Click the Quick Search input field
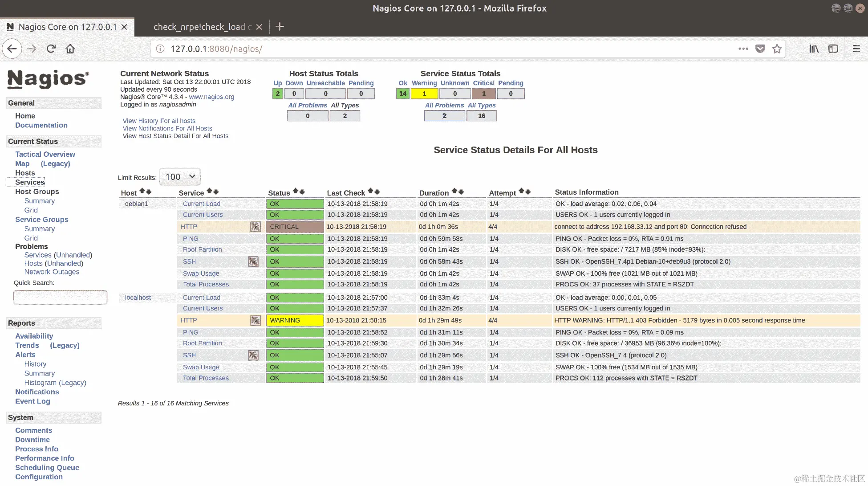868x486 pixels. (60, 297)
